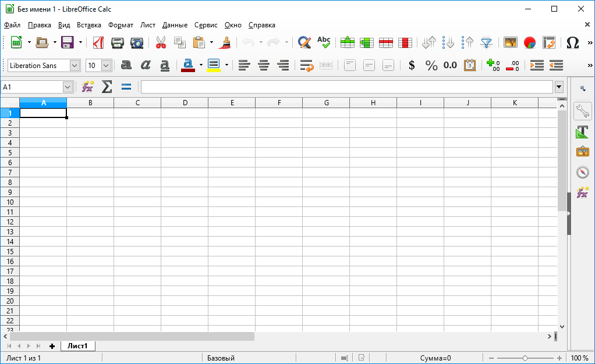Click the Sum sigma icon
Image resolution: width=595 pixels, height=364 pixels.
click(x=107, y=87)
